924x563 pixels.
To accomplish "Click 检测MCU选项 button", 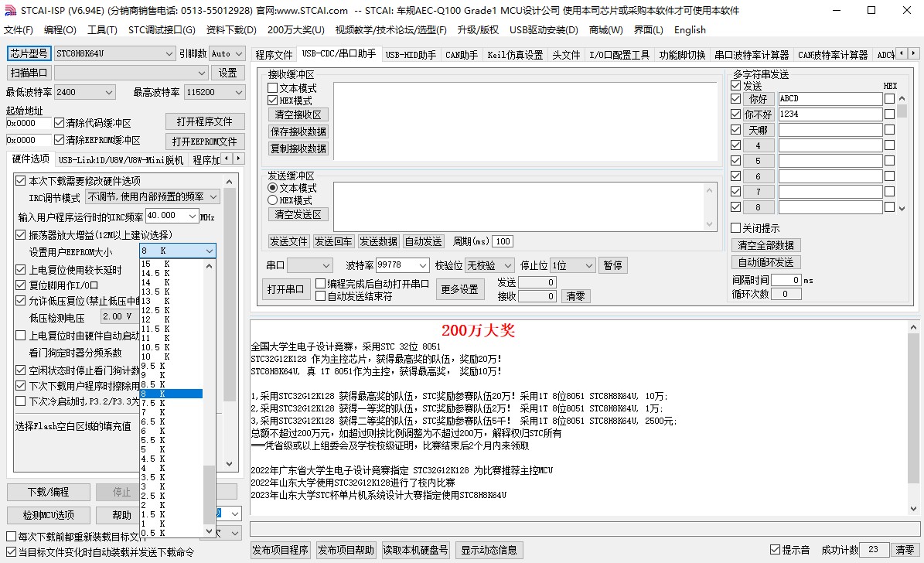I will click(48, 514).
